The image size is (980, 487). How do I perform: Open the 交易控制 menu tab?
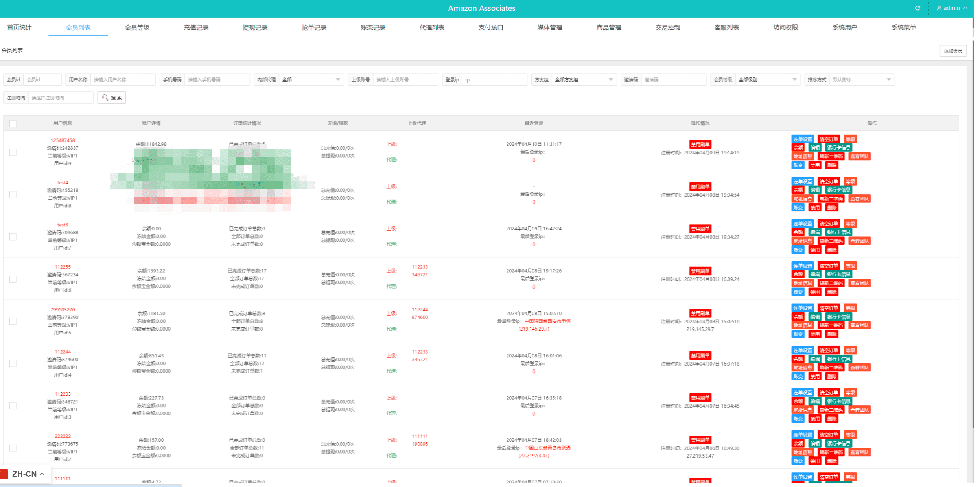[667, 28]
